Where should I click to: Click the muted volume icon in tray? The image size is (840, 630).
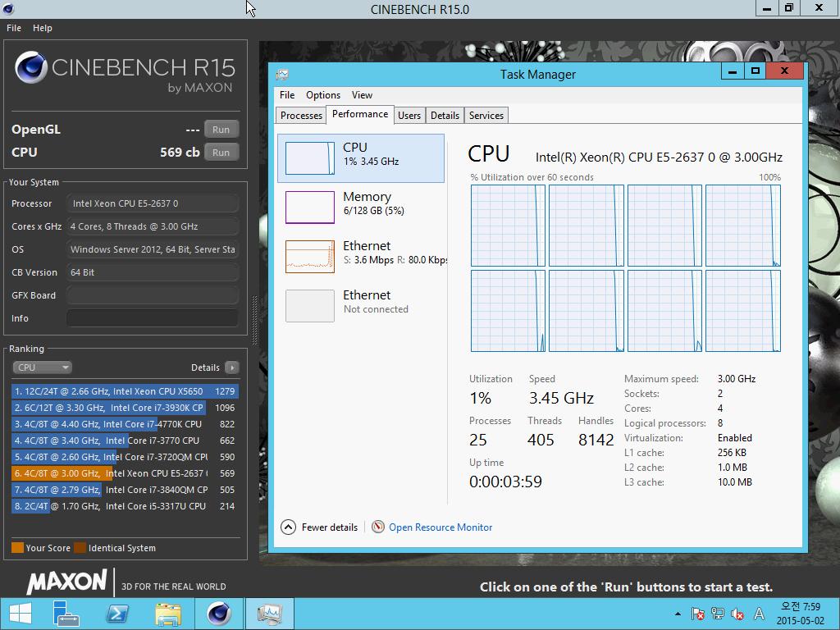[x=737, y=614]
